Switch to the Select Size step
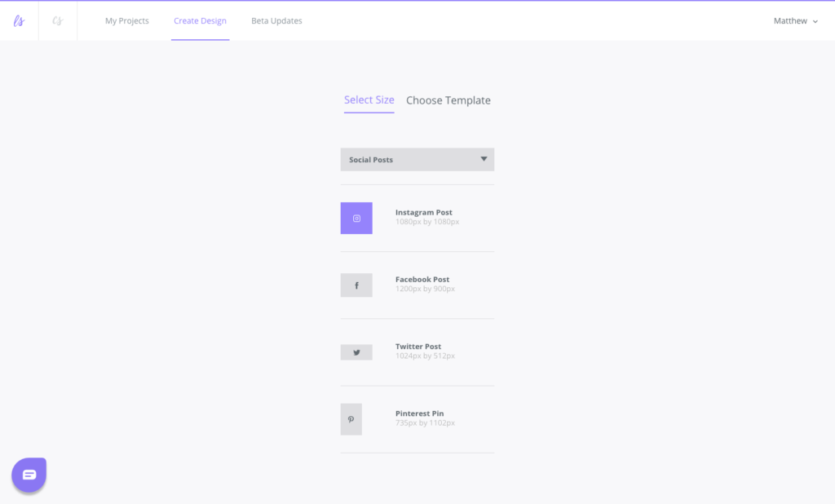Viewport: 835px width, 504px height. [x=369, y=100]
